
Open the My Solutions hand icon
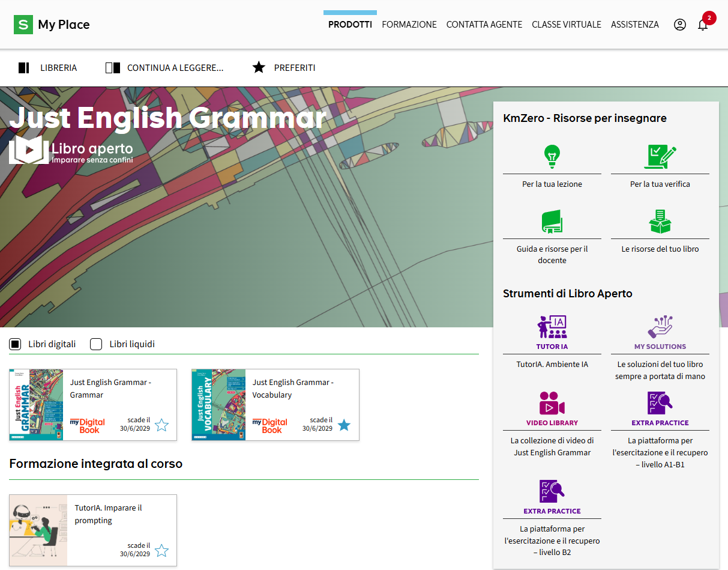tap(660, 327)
